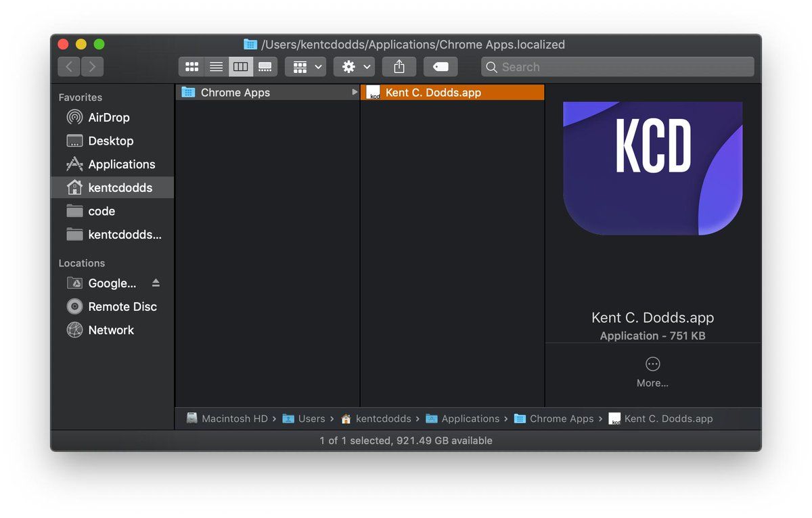This screenshot has height=518, width=812.
Task: Open Desktop in the Favorites sidebar
Action: [110, 141]
